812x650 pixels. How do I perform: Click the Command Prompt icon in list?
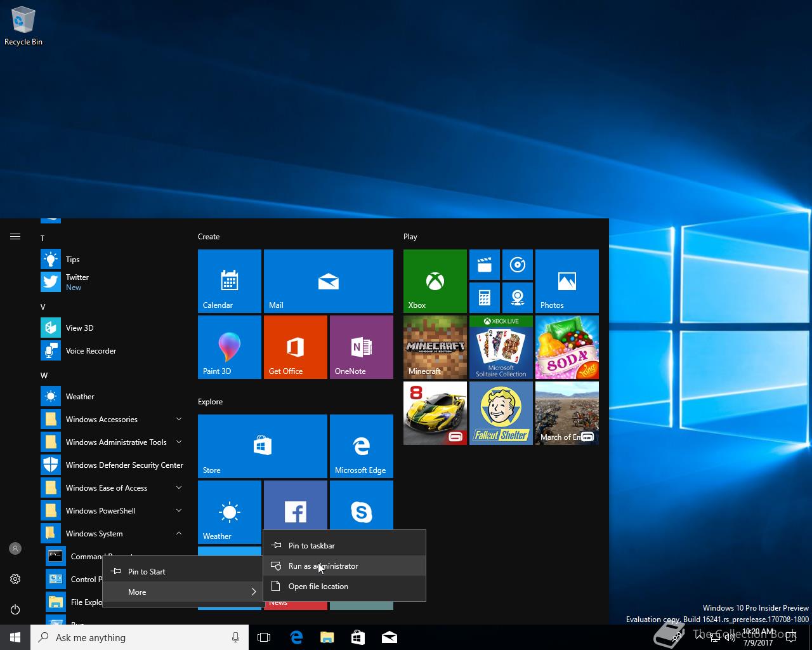56,556
